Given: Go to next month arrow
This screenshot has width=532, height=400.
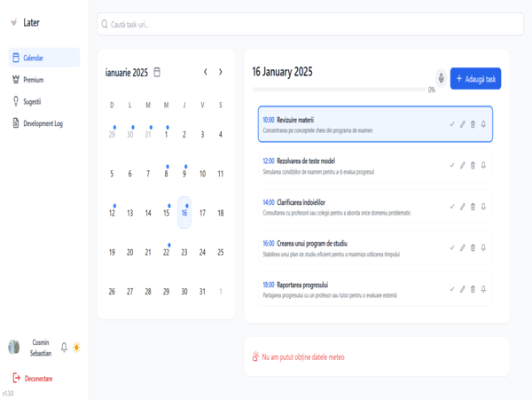Looking at the screenshot, I should [221, 72].
